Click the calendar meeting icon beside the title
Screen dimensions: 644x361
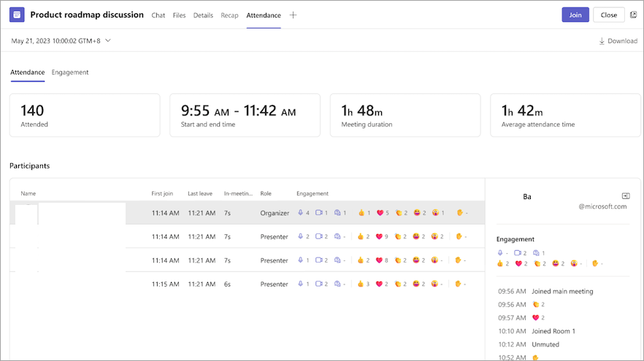17,15
